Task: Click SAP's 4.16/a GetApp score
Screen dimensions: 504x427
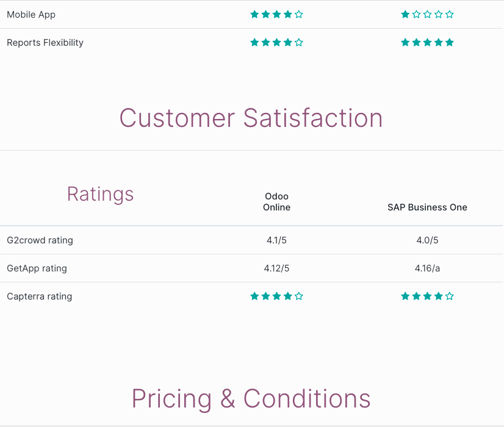Action: [x=427, y=268]
